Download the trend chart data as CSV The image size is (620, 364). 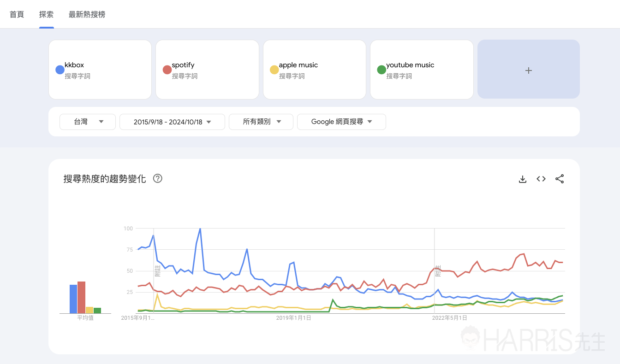523,179
